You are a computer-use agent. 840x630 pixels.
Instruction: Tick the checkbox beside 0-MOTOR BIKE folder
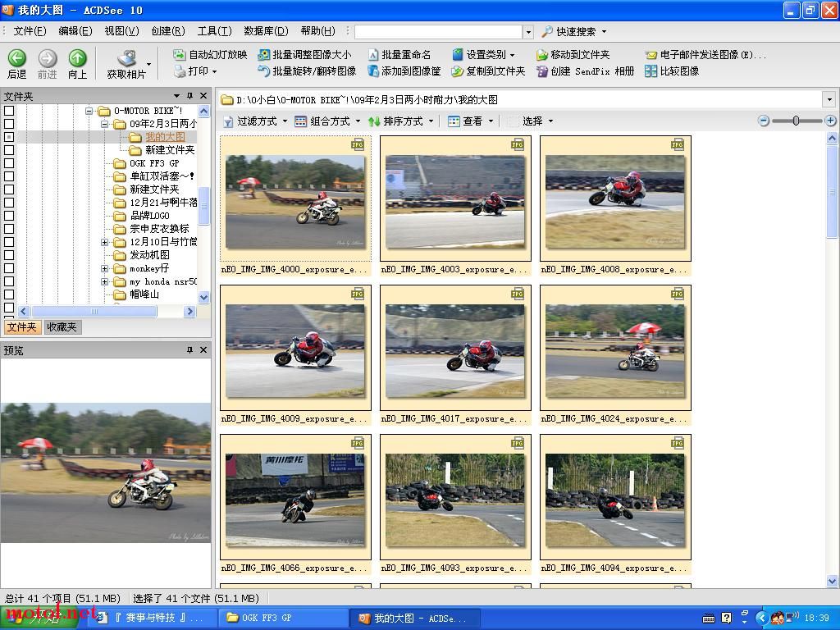tap(9, 111)
